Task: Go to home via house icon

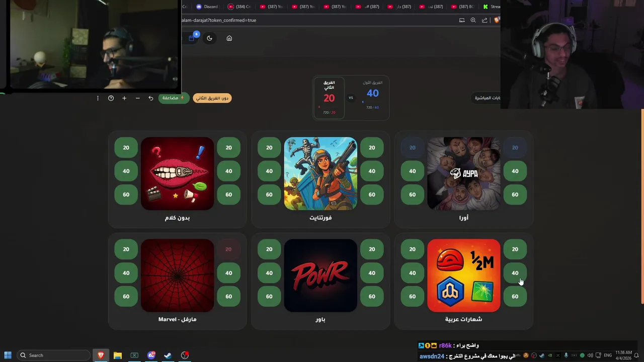Action: click(229, 38)
